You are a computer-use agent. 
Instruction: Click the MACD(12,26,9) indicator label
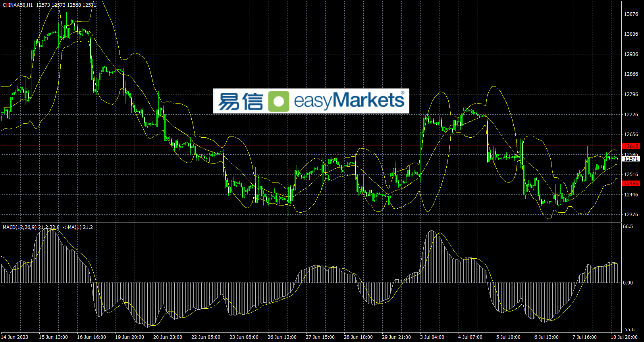tap(20, 227)
